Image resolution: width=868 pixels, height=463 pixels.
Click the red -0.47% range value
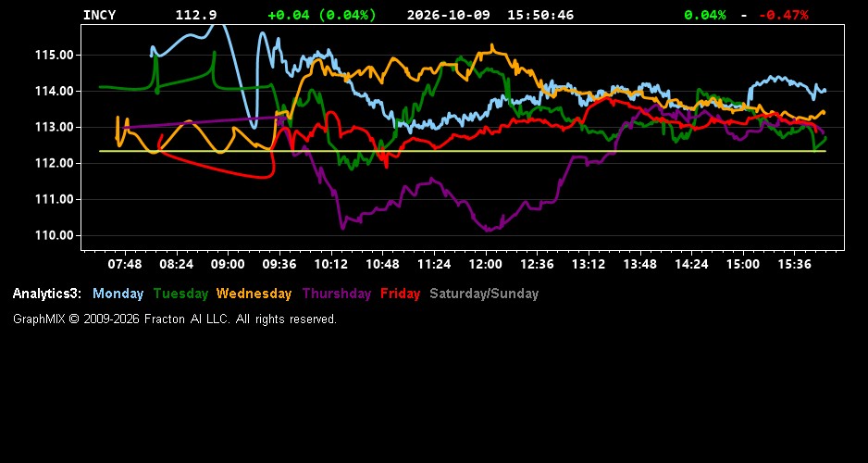coord(783,15)
